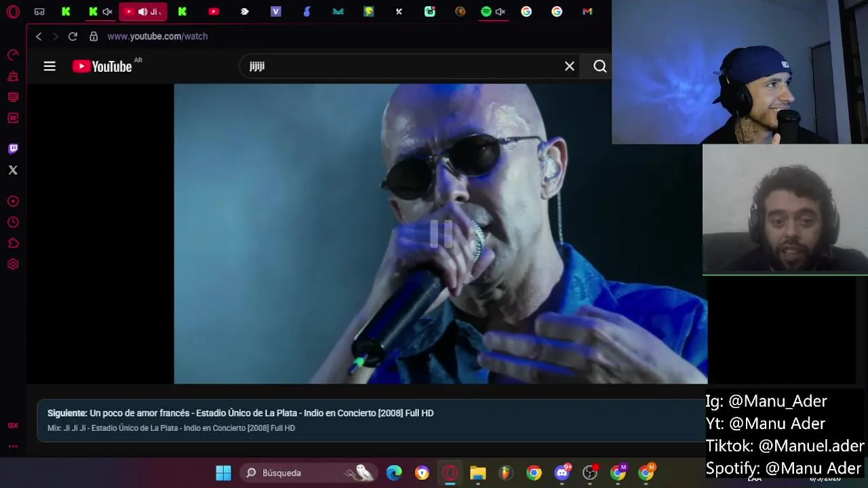Unmute the muted Spotify tab speaker
The width and height of the screenshot is (868, 488).
point(500,12)
